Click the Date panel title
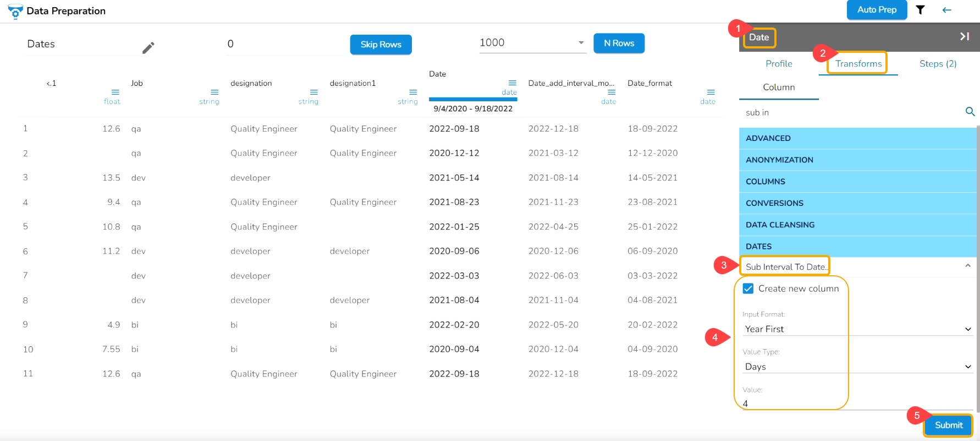The height and width of the screenshot is (441, 980). 759,37
